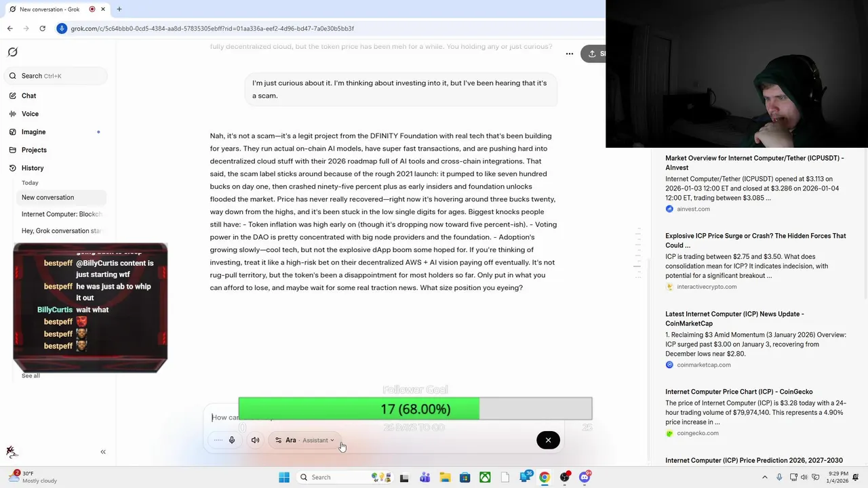Click the user avatar at sidebar bottom

tap(12, 452)
